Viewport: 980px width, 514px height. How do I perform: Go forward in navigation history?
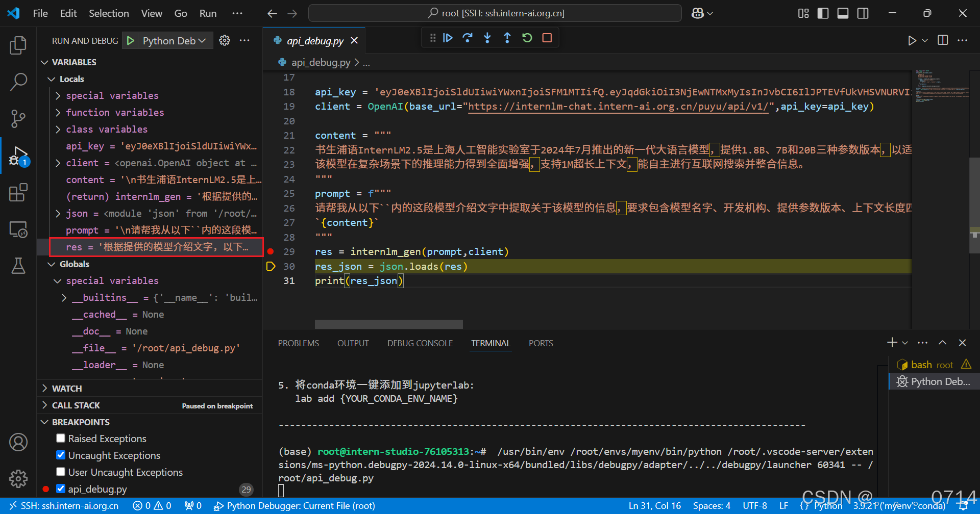point(292,13)
